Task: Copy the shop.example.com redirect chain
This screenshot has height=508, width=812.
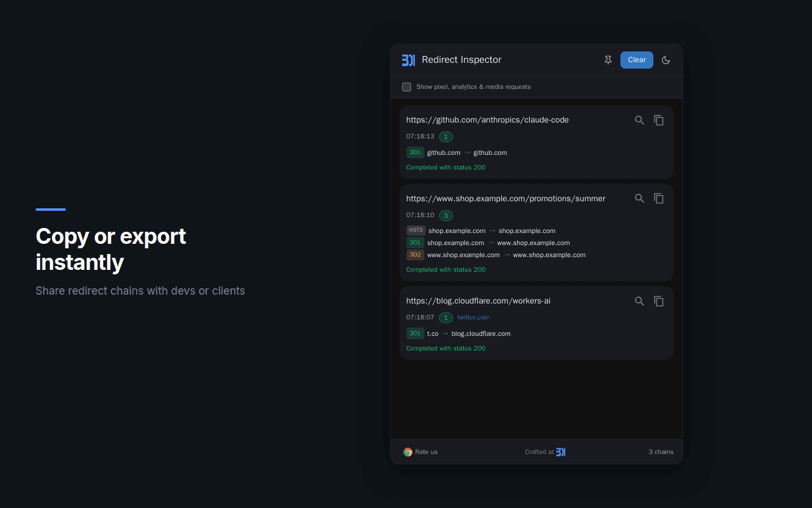Action: (658, 198)
